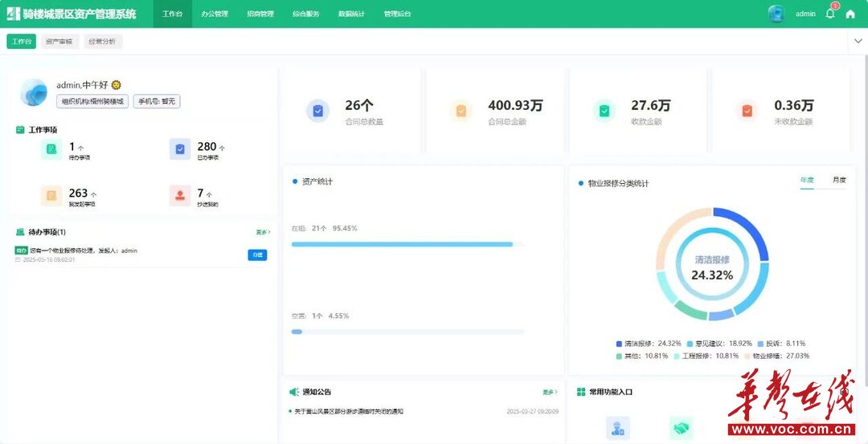Click the home icon in the header

(x=850, y=14)
